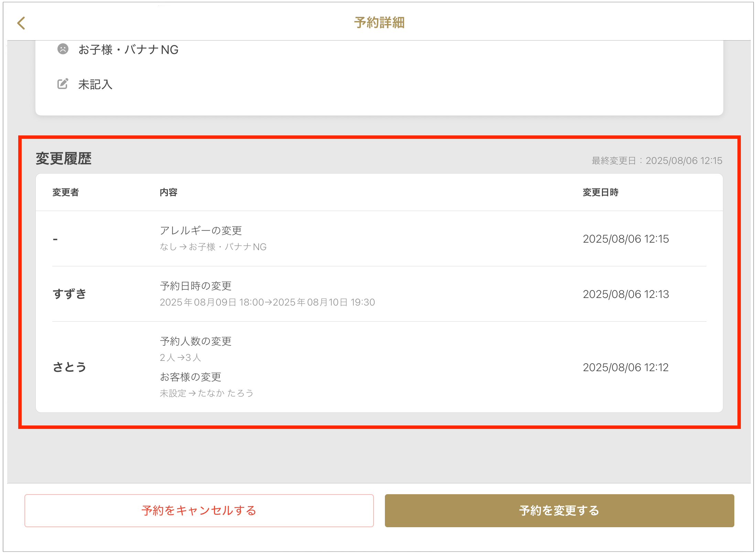756x554 pixels.
Task: Click the お子様・バナナNG allergy text
Action: point(128,50)
